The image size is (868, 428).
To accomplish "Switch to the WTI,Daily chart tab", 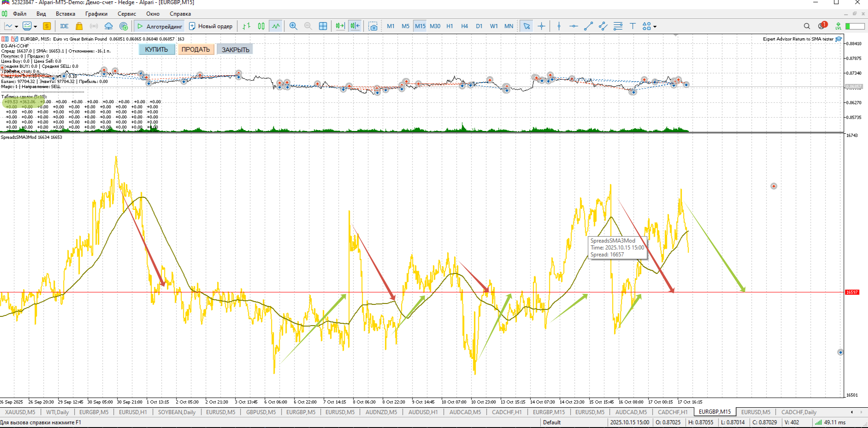I will pyautogui.click(x=57, y=412).
